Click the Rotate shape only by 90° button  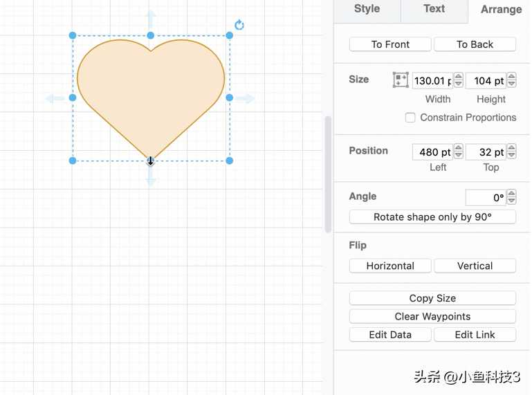(x=432, y=217)
